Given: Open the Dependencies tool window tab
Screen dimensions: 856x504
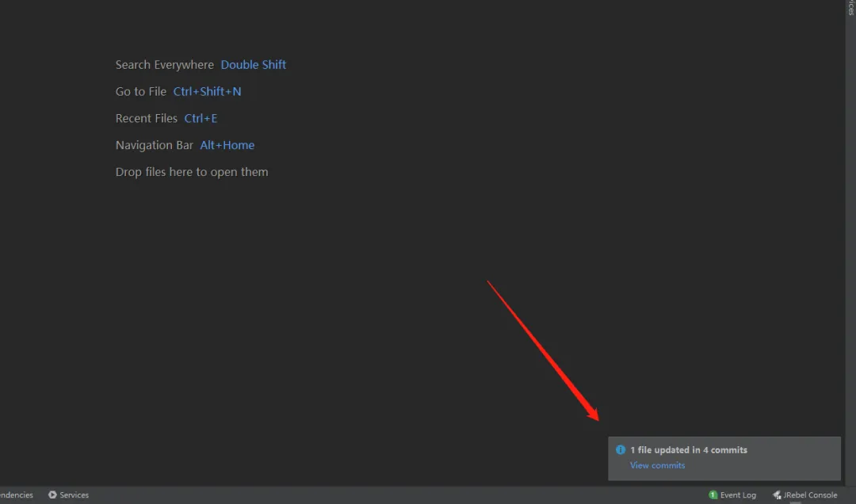Looking at the screenshot, I should click(x=17, y=494).
